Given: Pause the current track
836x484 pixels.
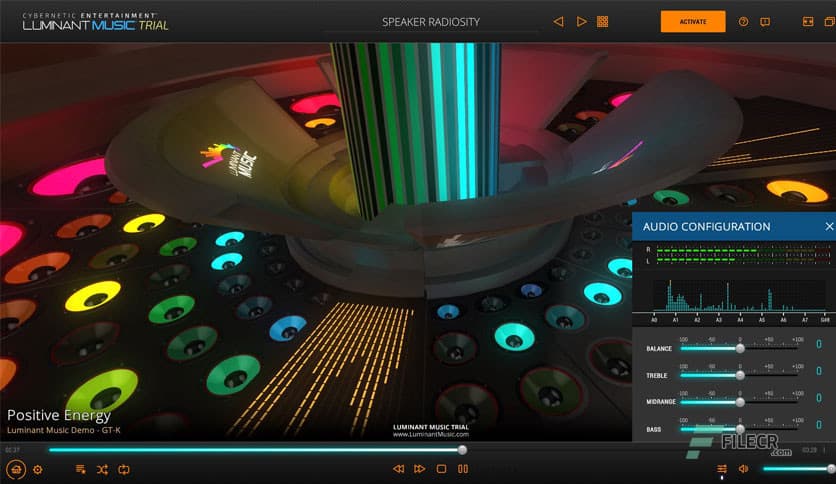Looking at the screenshot, I should pos(463,469).
